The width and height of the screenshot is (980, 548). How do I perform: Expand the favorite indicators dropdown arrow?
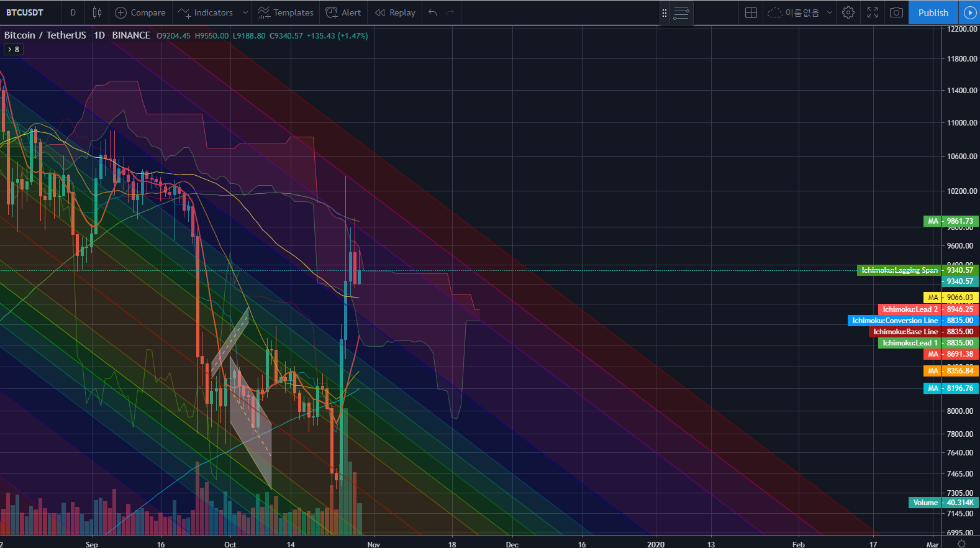tap(245, 12)
